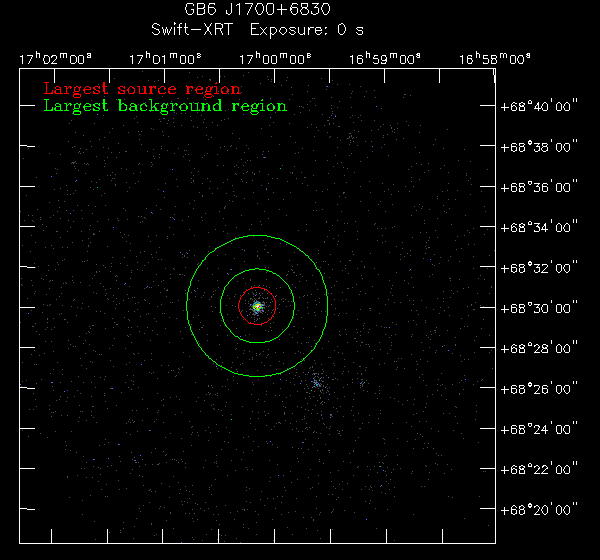Click RA axis label 17h01m00s
Viewport: 600px width, 560px height.
pyautogui.click(x=165, y=59)
